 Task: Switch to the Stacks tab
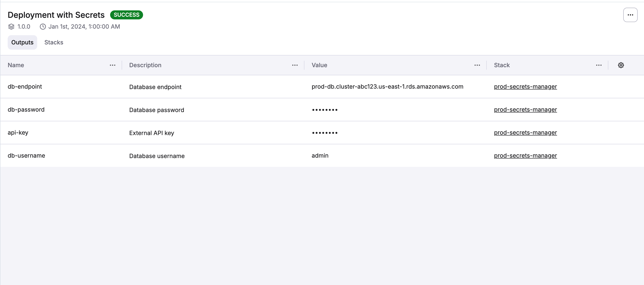(53, 42)
